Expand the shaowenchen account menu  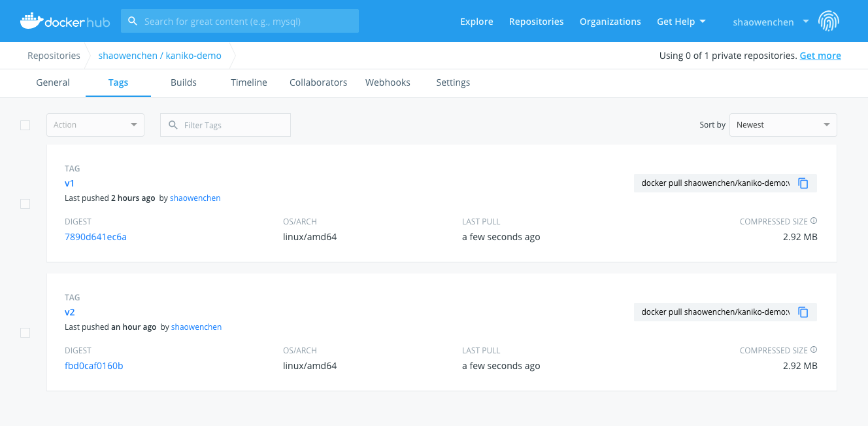click(771, 22)
